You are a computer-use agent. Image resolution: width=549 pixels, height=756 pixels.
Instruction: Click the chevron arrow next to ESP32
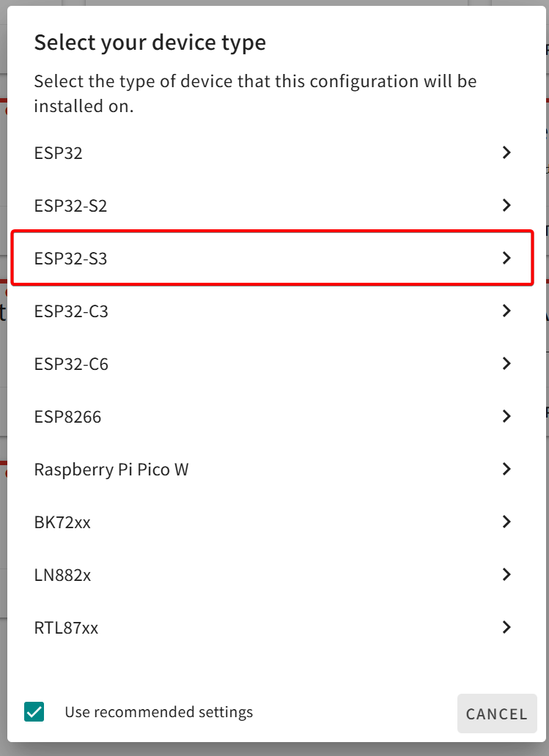pos(506,152)
